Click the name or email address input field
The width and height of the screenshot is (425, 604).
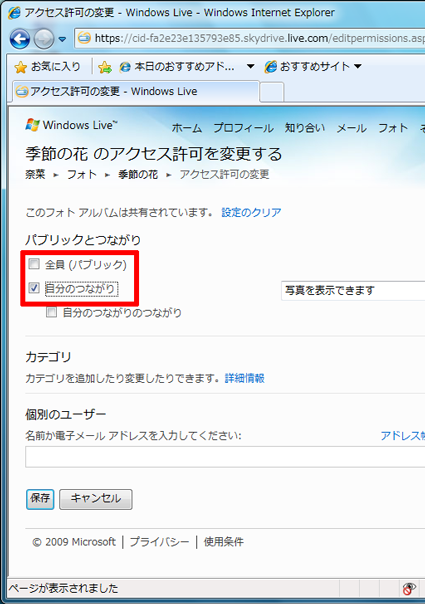[225, 457]
